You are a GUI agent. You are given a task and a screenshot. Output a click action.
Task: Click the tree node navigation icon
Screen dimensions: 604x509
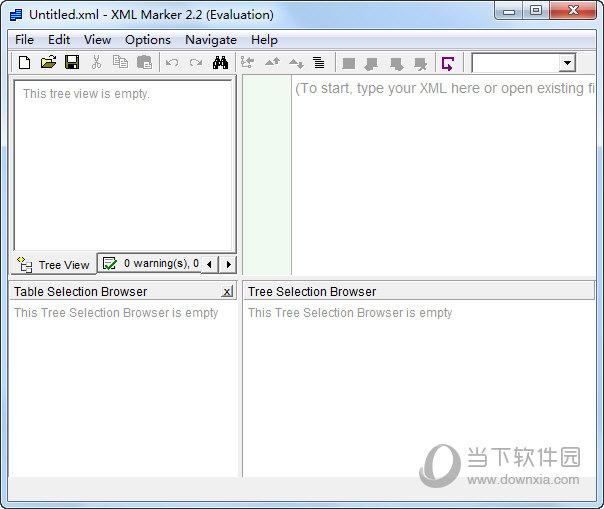[x=248, y=62]
